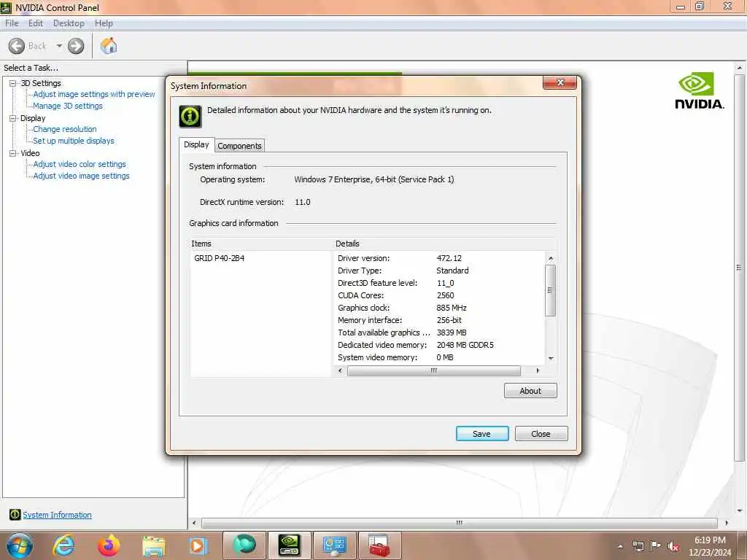Viewport: 747px width, 560px height.
Task: Click the Home icon in toolbar
Action: tap(109, 46)
